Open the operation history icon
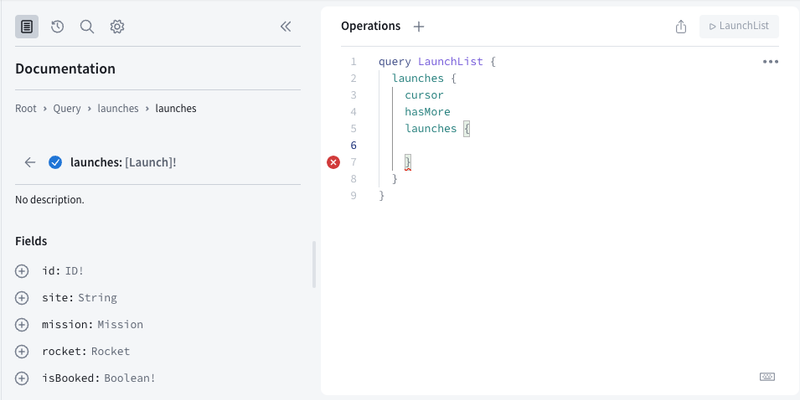This screenshot has width=800, height=400. tap(57, 27)
